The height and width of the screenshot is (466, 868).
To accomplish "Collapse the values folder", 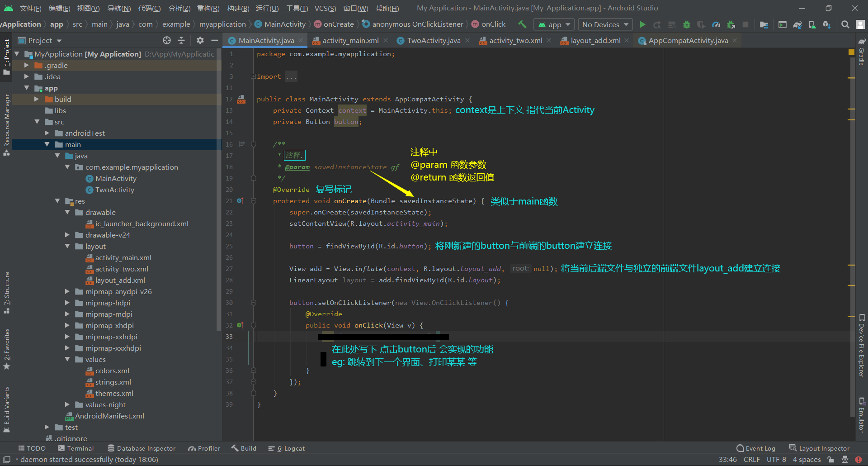I will point(67,359).
